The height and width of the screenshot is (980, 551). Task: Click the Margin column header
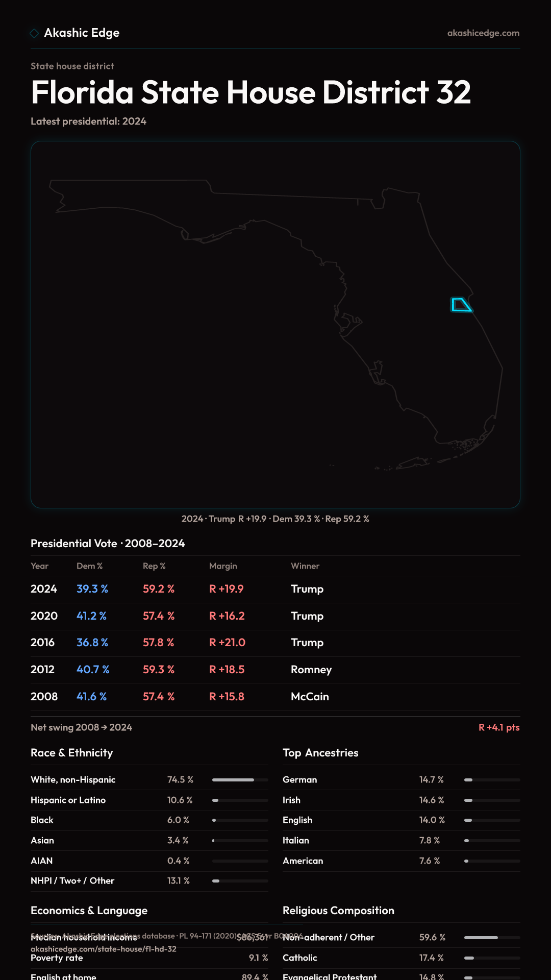[x=223, y=566]
